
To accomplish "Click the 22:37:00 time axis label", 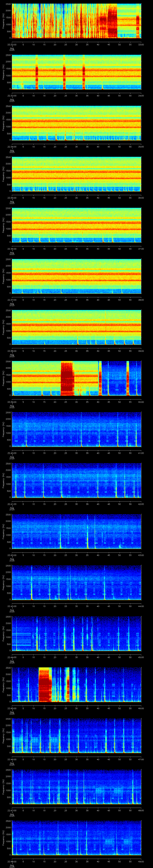I will pyautogui.click(x=12, y=300).
